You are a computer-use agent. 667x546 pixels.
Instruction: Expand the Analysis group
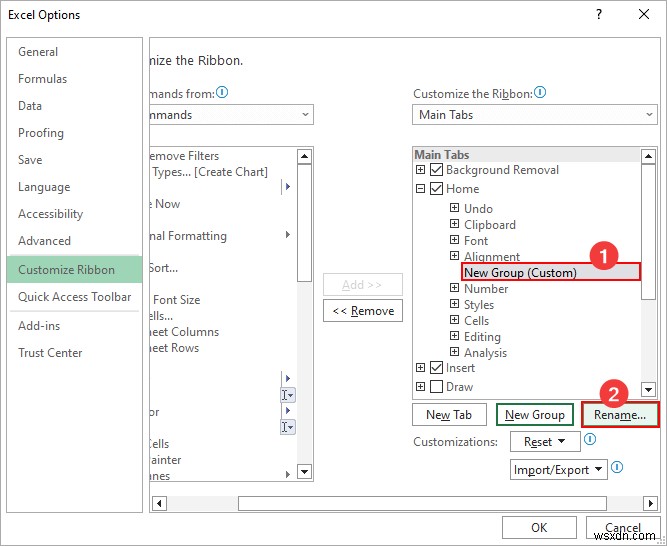[x=454, y=352]
